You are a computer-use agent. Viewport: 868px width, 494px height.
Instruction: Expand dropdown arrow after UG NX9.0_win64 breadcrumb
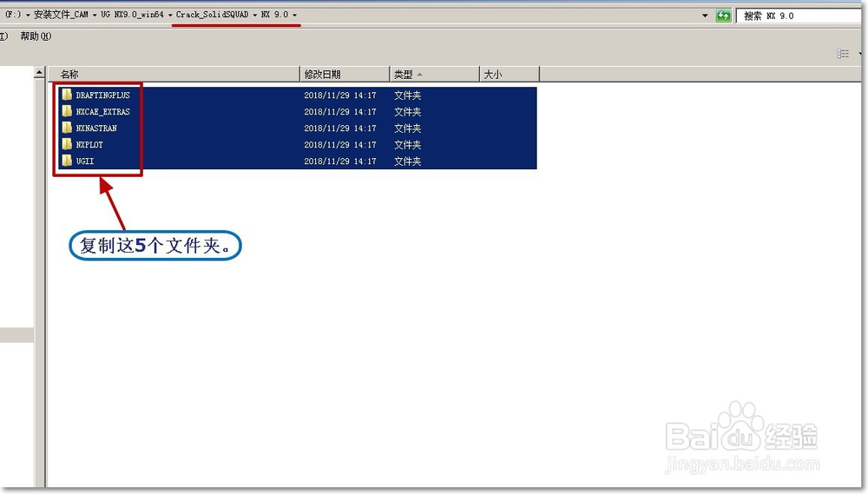(x=170, y=15)
